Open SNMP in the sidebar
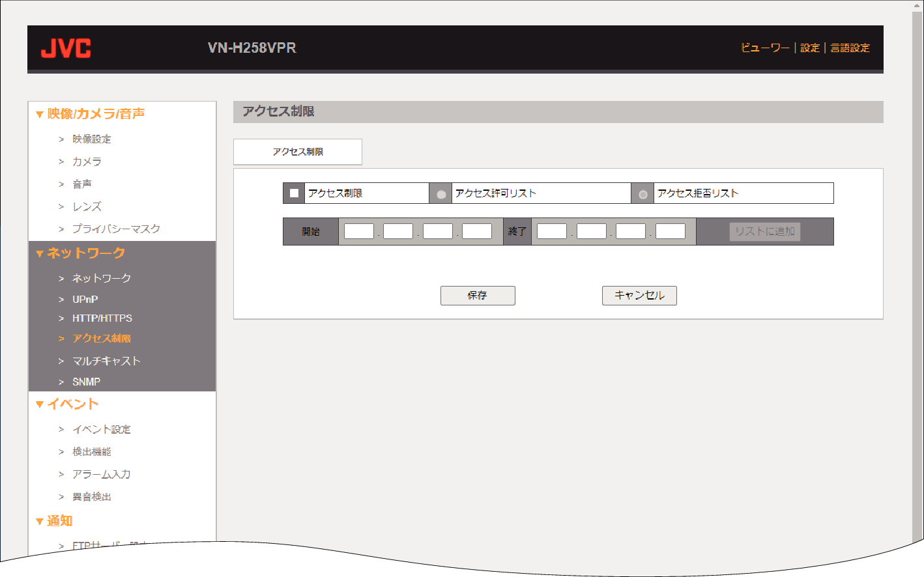Image resolution: width=924 pixels, height=577 pixels. [86, 382]
